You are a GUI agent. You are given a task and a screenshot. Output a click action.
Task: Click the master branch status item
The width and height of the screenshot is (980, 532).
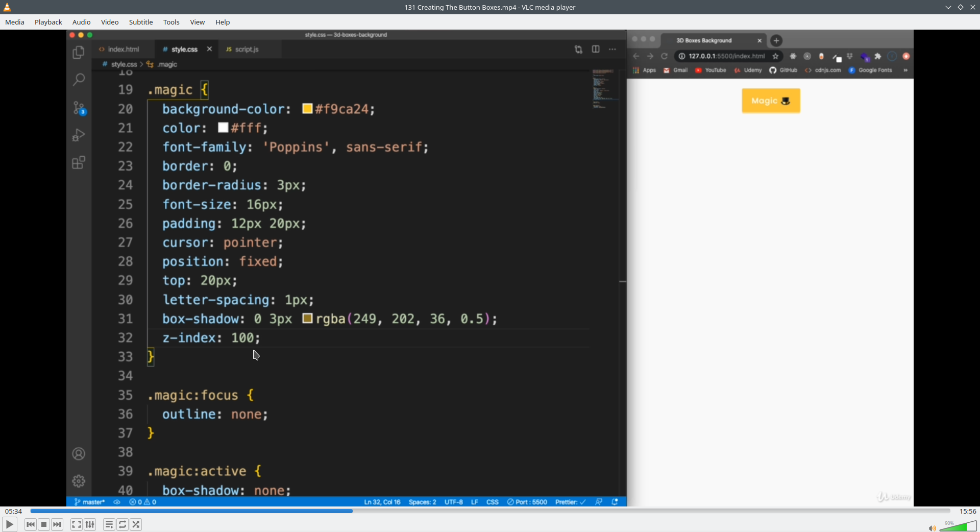(x=90, y=502)
